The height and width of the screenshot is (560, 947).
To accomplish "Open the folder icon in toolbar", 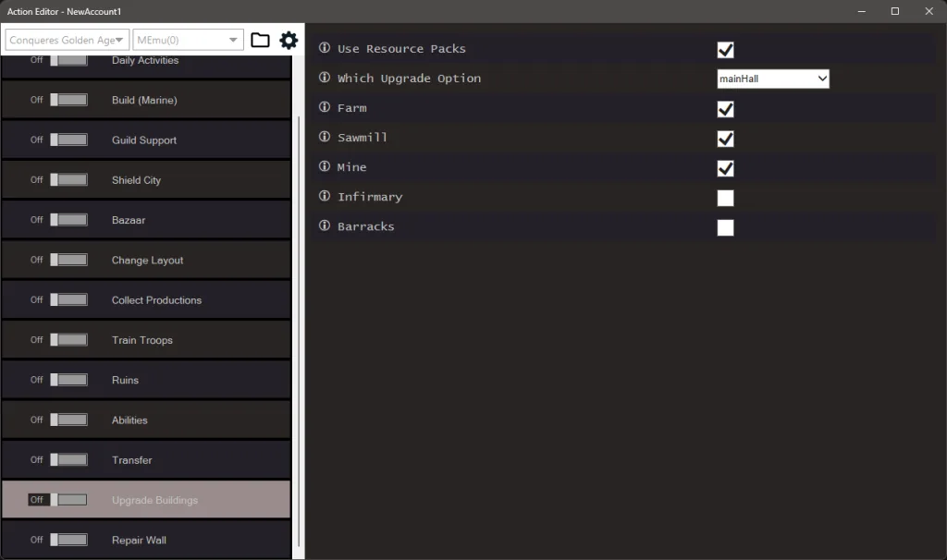I will 260,40.
